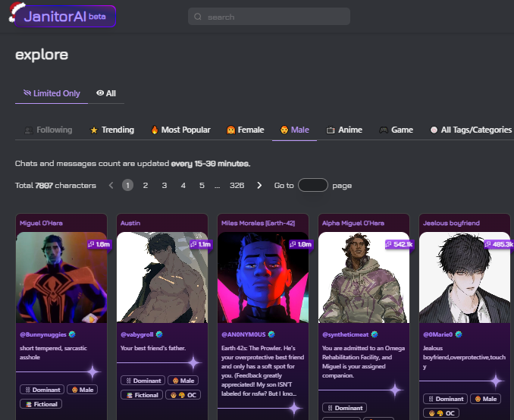Open Jealous boyfriend character title
This screenshot has height=420, width=514.
451,223
